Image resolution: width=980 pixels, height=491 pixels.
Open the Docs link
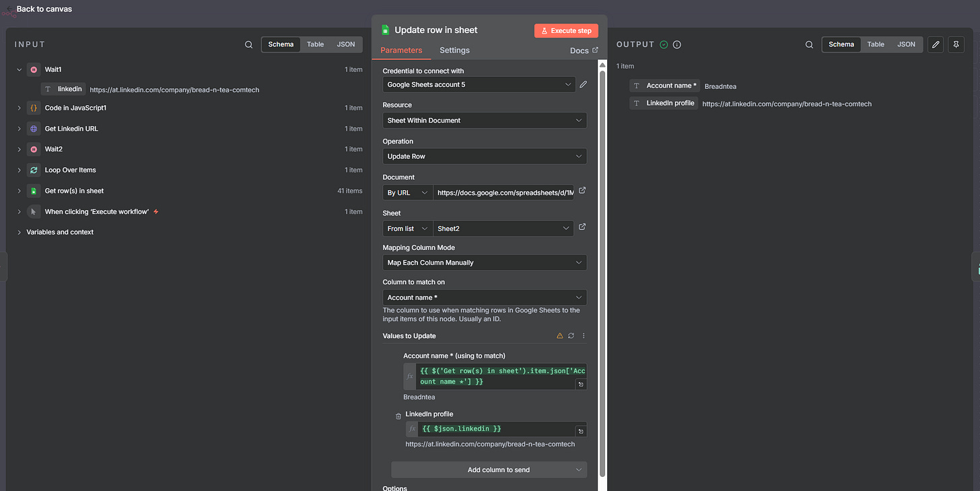click(584, 51)
